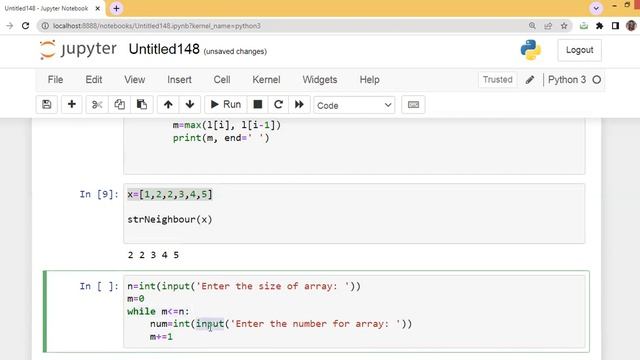The width and height of the screenshot is (640, 360).
Task: Click the Trusted notebook indicator
Action: click(x=497, y=80)
